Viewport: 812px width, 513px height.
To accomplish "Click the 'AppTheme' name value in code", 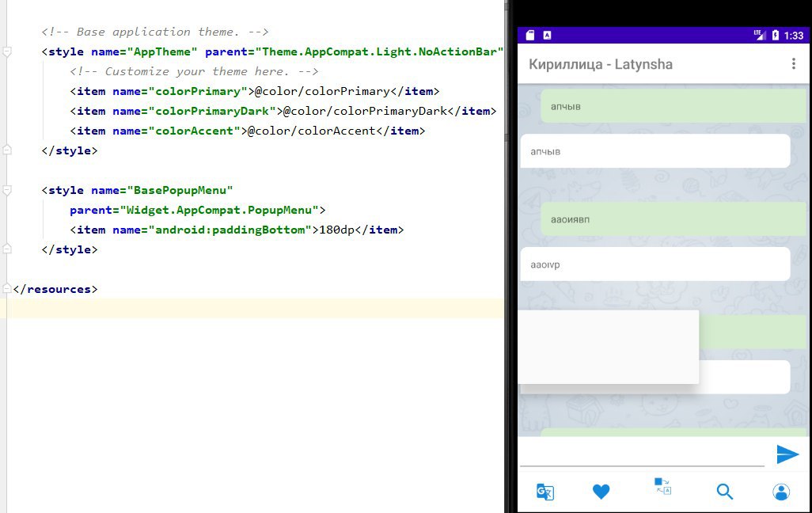I will (x=162, y=51).
